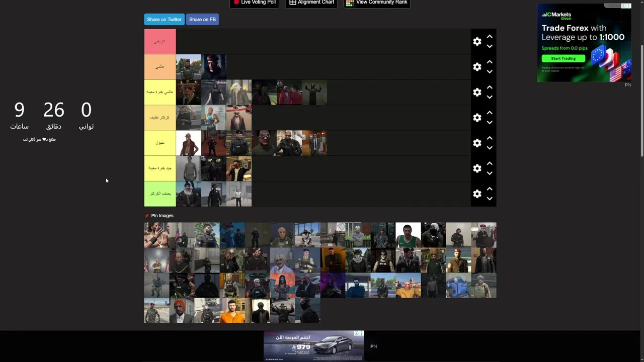Open settings gear for كركتر نظيف tier
644x362 pixels.
477,118
